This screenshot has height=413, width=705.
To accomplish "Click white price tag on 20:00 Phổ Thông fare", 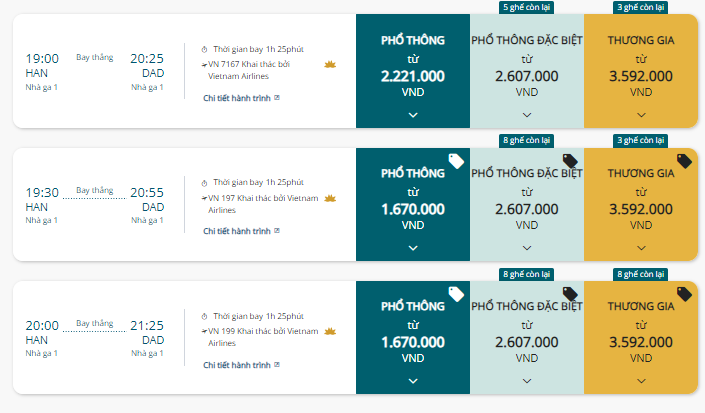I will click(x=456, y=294).
